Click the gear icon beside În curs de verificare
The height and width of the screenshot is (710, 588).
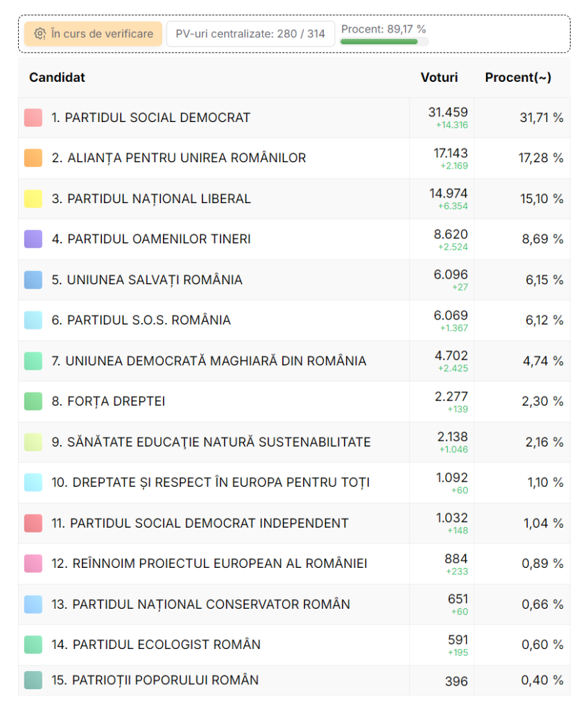tap(40, 34)
